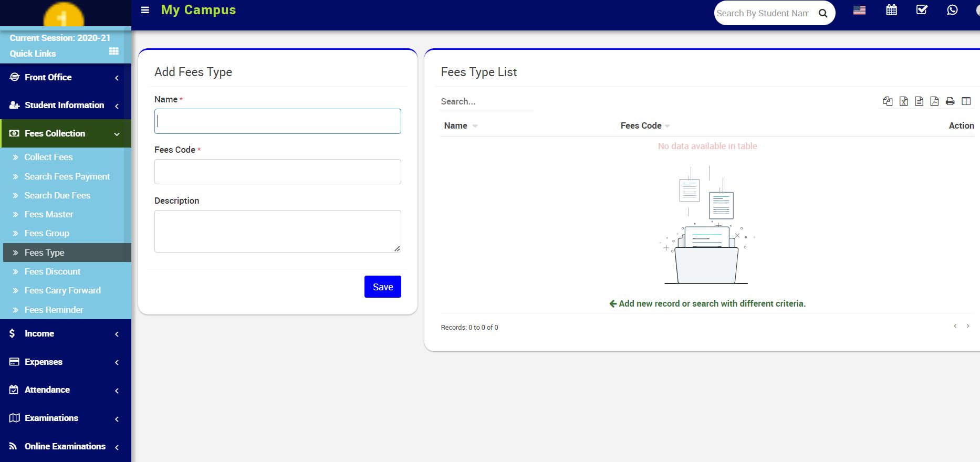980x462 pixels.
Task: Focus the Search By Student Name box
Action: click(763, 13)
